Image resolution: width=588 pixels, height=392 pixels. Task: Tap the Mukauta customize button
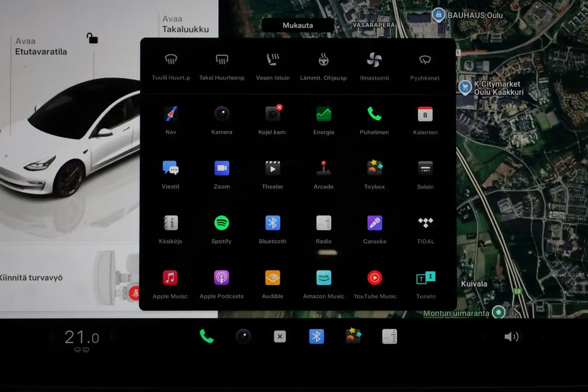pyautogui.click(x=298, y=25)
